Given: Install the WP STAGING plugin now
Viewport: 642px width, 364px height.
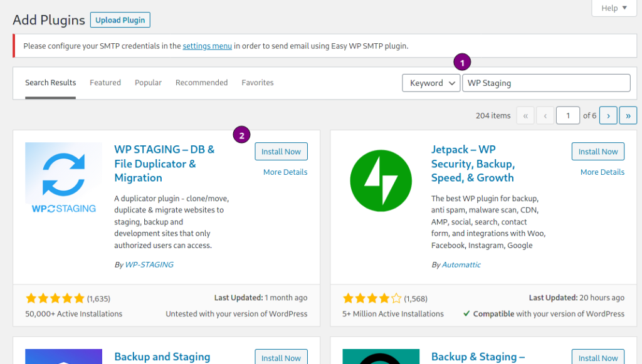Looking at the screenshot, I should click(x=281, y=152).
